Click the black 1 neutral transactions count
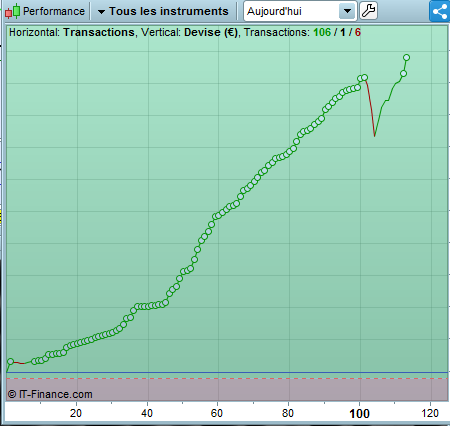450x426 pixels. pos(343,32)
